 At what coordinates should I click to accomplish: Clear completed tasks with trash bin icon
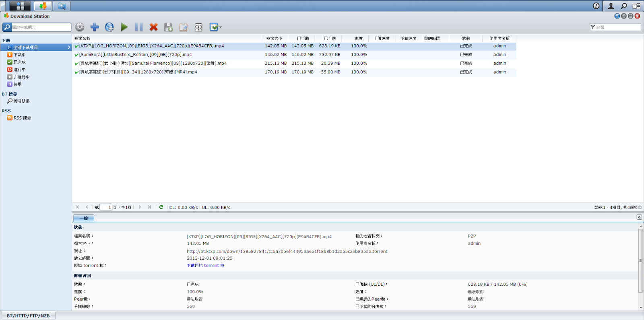198,27
